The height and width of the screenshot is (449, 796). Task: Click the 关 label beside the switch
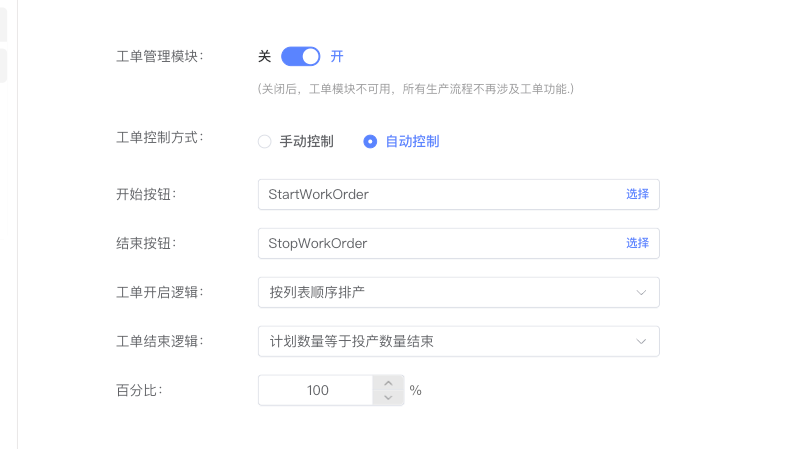pos(264,56)
